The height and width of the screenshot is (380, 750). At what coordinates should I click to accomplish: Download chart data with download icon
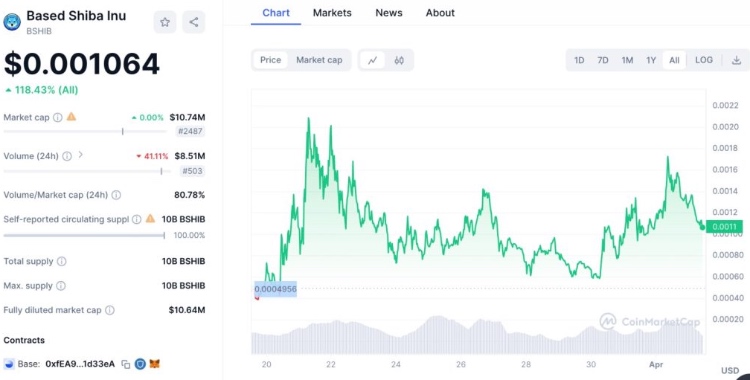coord(736,60)
